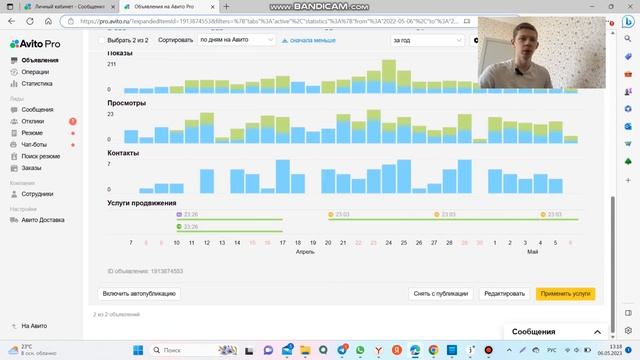Open the по дням на Авито sort dropdown
The width and height of the screenshot is (640, 360).
[236, 40]
